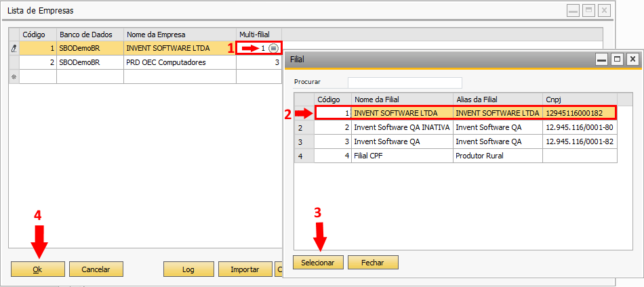Click the Selecionar button in Filial window

(x=318, y=263)
